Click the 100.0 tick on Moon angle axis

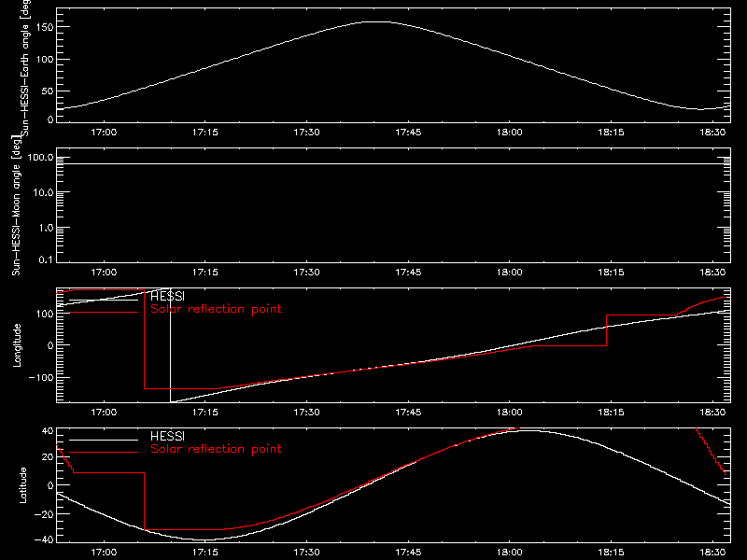(40, 158)
